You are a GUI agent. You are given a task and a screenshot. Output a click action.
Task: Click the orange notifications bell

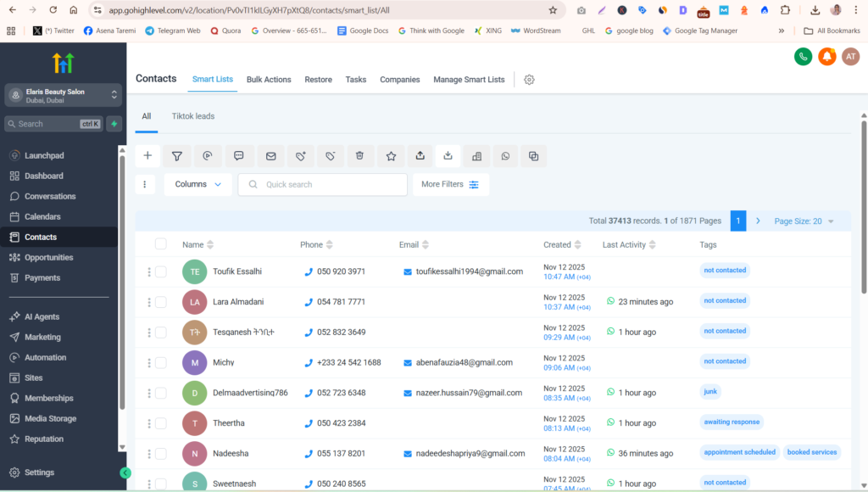(x=827, y=57)
